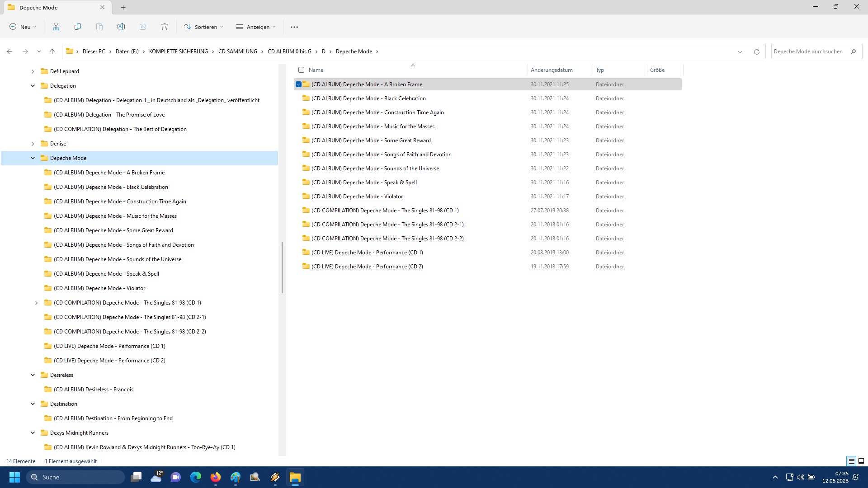Click the Copy icon in toolbar
The image size is (868, 488).
[x=78, y=27]
